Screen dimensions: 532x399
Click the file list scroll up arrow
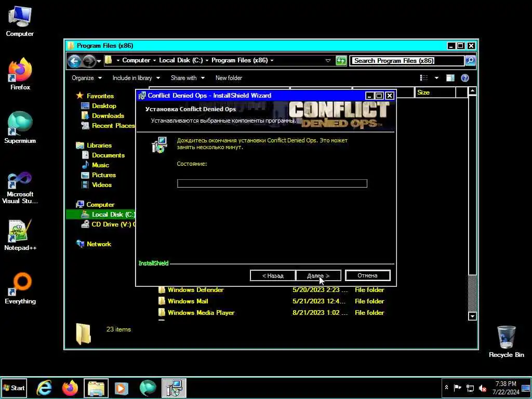[x=472, y=91]
